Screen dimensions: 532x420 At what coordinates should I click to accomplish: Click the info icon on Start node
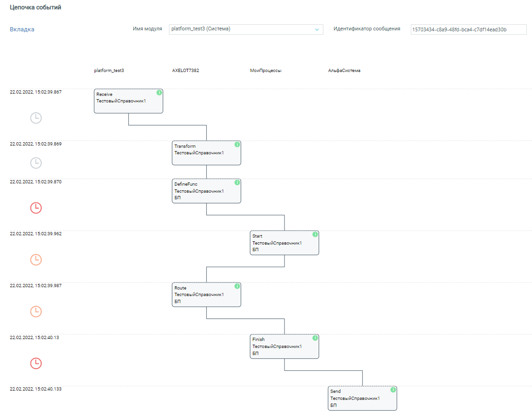coord(315,234)
